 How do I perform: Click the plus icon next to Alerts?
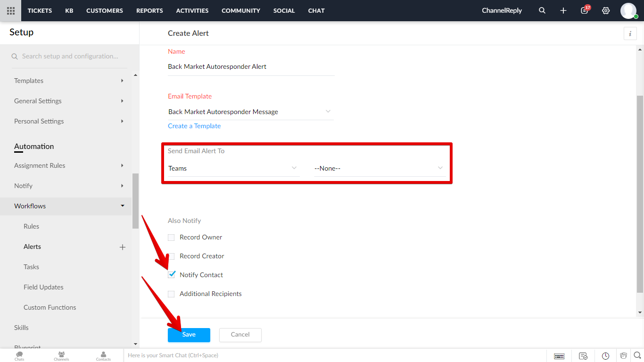[x=123, y=247]
